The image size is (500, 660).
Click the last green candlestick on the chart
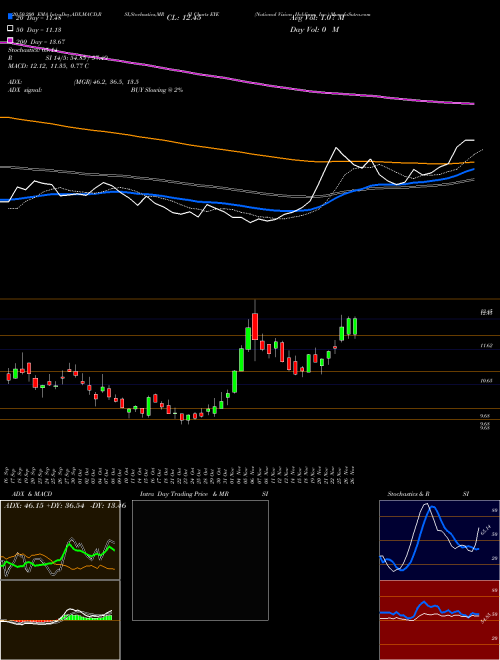[355, 327]
